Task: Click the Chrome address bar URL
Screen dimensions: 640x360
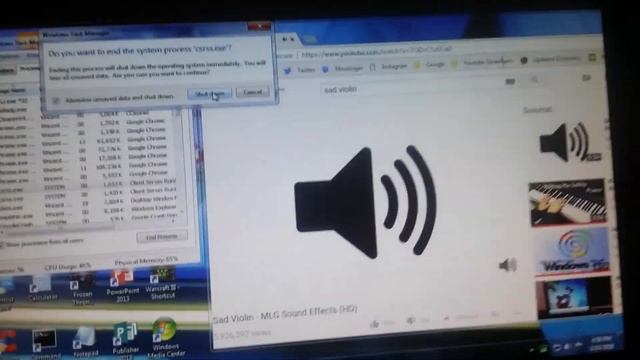Action: 377,53
